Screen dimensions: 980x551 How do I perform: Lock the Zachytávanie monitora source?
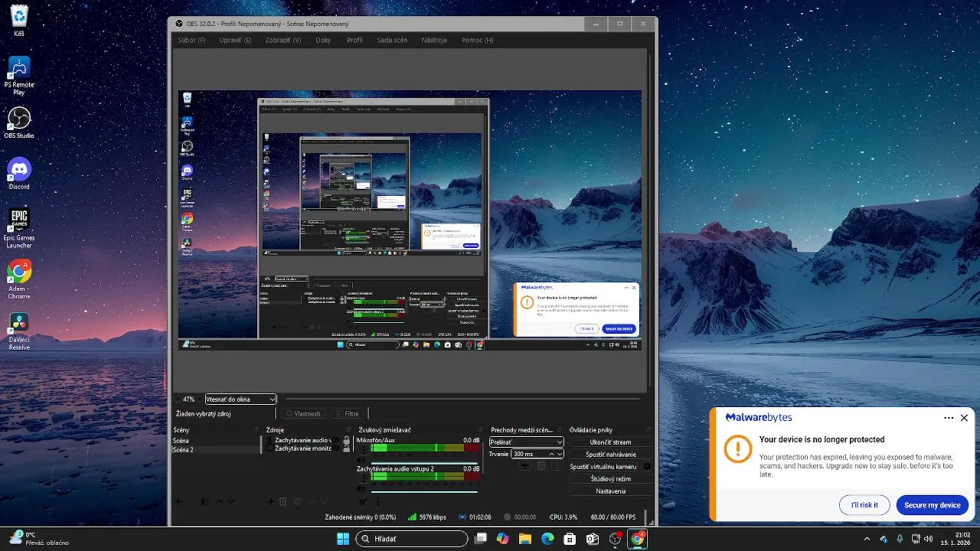pyautogui.click(x=346, y=448)
